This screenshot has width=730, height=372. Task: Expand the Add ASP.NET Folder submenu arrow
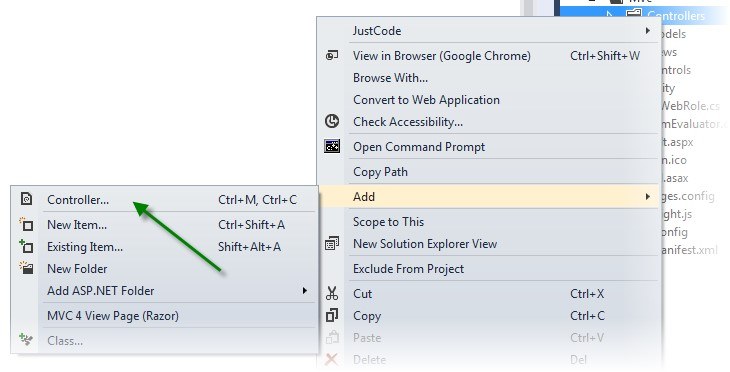pos(305,291)
